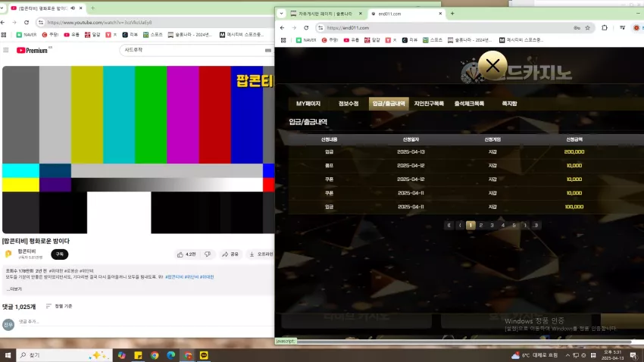This screenshot has height=362, width=644.
Task: Open 슬롯나라 bookmark in casino window
Action: [470, 40]
